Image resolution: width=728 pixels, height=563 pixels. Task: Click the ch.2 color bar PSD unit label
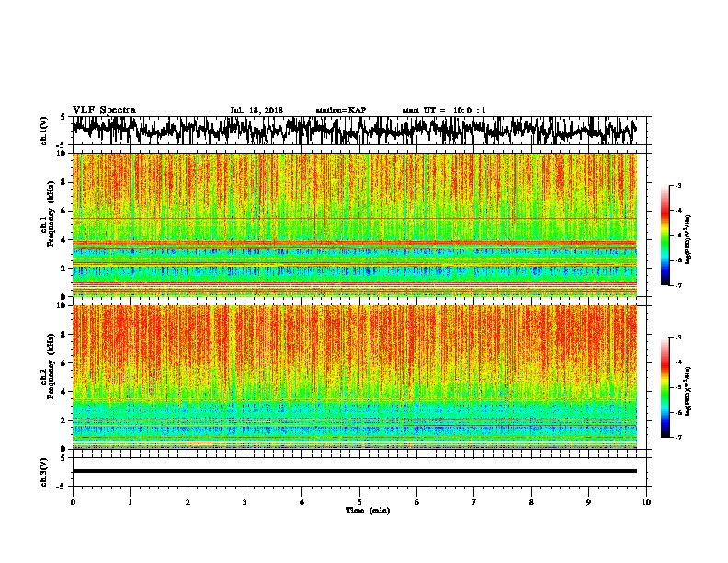(x=688, y=392)
